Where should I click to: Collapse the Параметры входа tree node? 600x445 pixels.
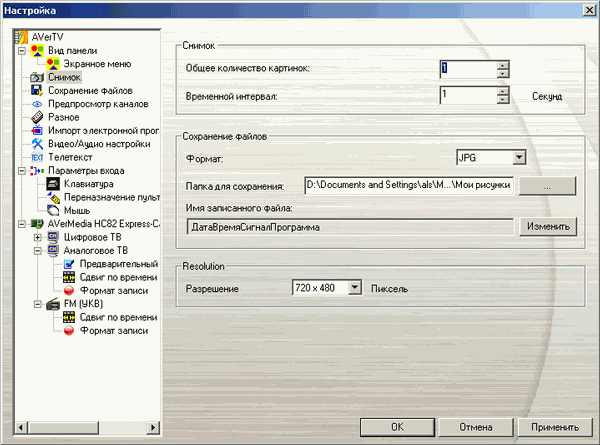[23, 171]
